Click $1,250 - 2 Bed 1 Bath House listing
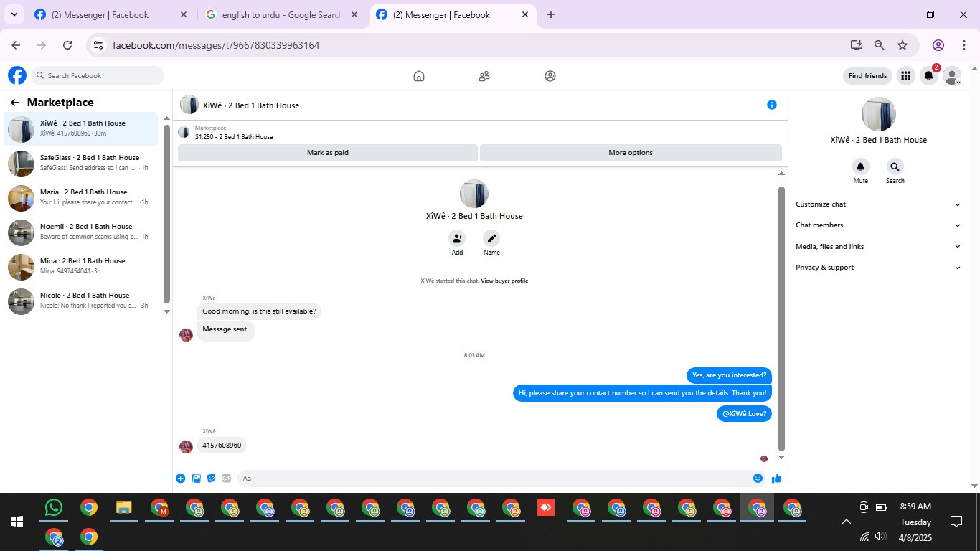Screen dimensions: 980x551 point(234,137)
